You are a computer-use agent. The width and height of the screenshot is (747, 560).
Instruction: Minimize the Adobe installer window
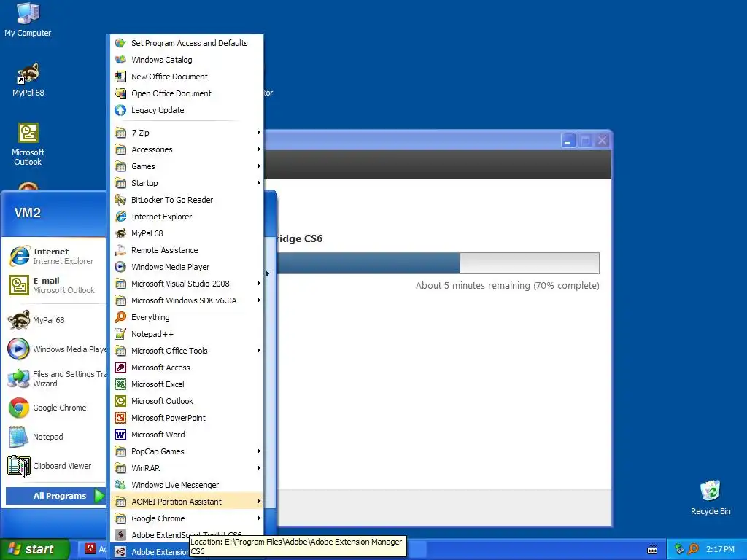568,141
